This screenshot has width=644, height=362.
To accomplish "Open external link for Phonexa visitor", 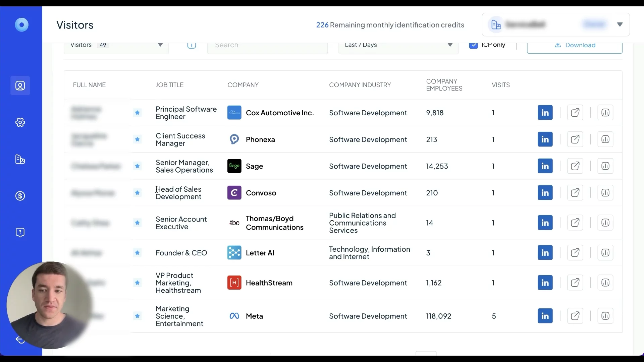I will pos(575,139).
